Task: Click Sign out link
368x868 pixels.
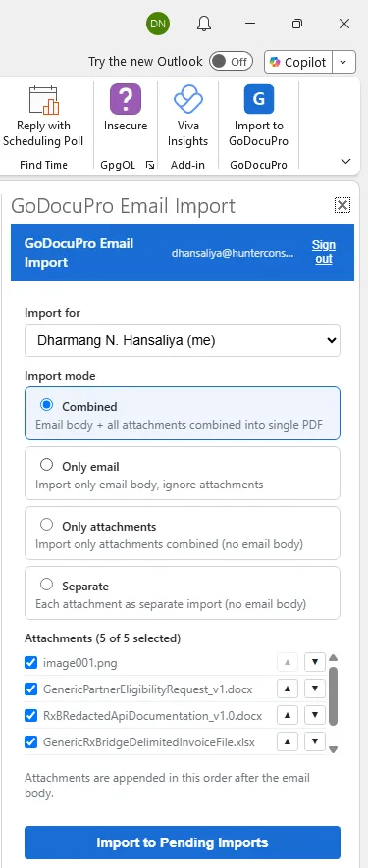Action: [x=324, y=252]
